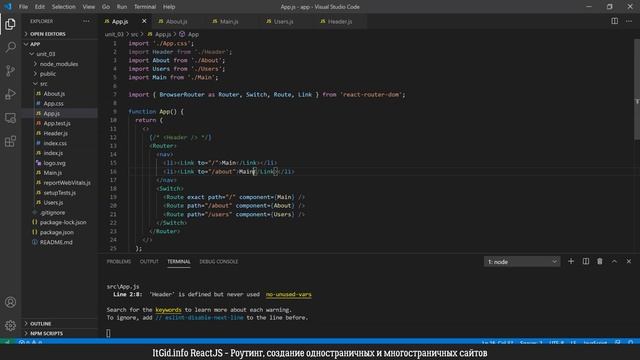Viewport: 640px width, 360px height.
Task: Click the 'src' breadcrumb segment
Action: (134, 34)
